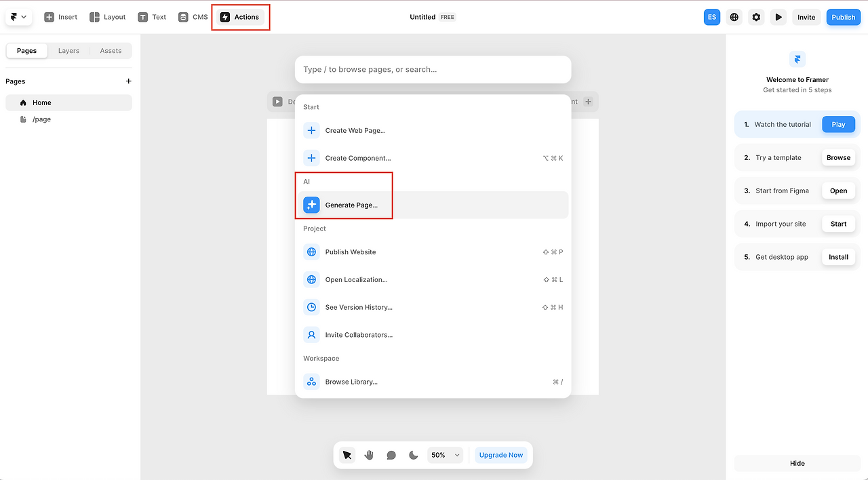
Task: Select the comment bubble tool
Action: click(x=391, y=455)
